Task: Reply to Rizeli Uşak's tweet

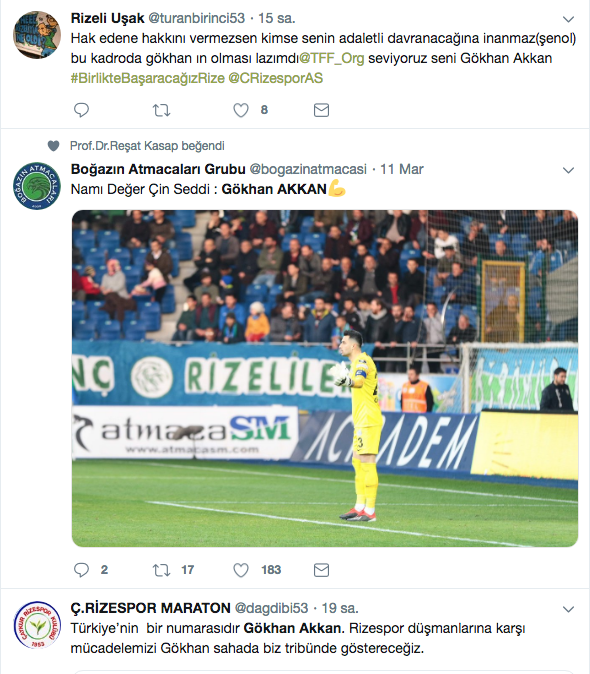Action: tap(81, 110)
